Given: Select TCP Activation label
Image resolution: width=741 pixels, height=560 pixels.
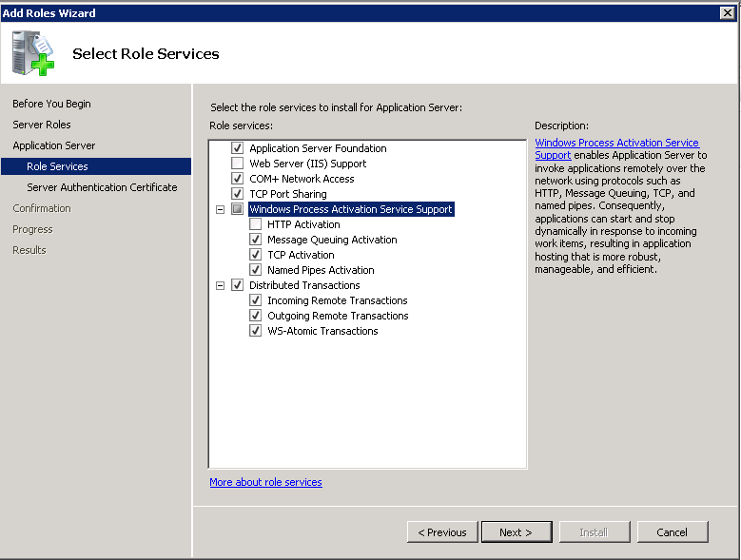Looking at the screenshot, I should pos(301,255).
